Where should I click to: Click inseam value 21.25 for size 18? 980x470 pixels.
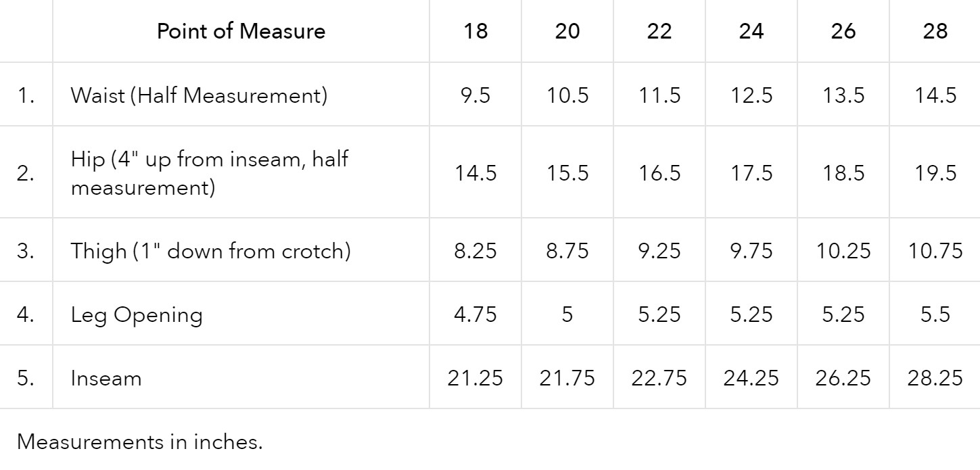click(475, 378)
